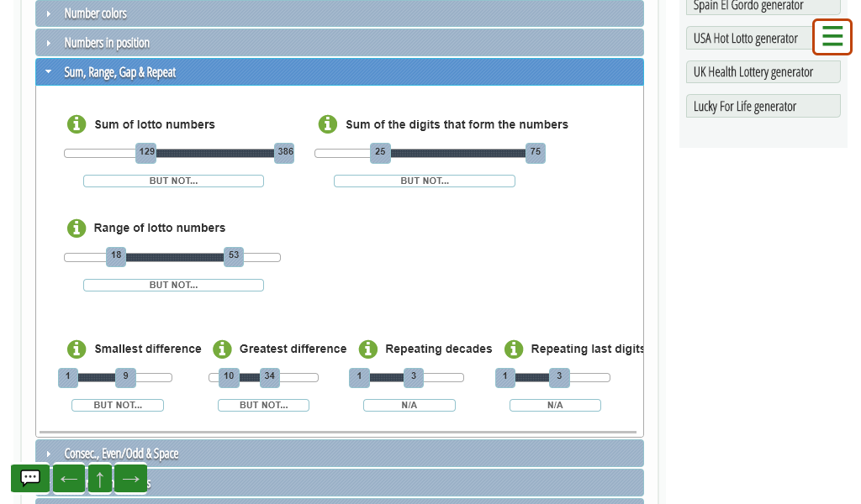Image resolution: width=861 pixels, height=504 pixels.
Task: View info about Smallest difference
Action: (77, 349)
